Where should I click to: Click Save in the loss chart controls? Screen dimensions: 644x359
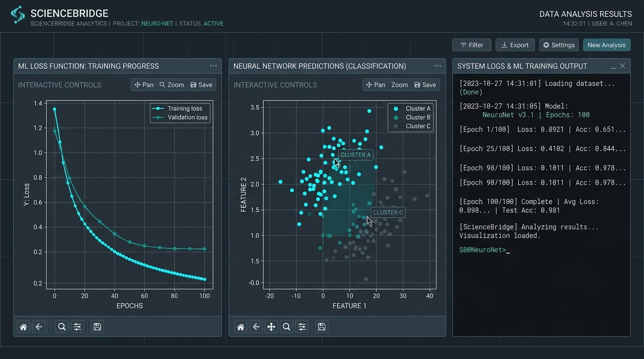pyautogui.click(x=201, y=85)
